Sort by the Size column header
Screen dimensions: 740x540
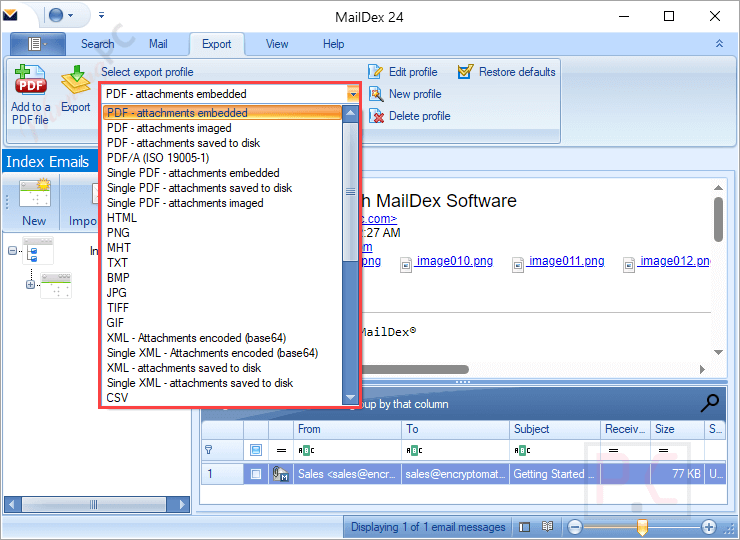tap(677, 429)
